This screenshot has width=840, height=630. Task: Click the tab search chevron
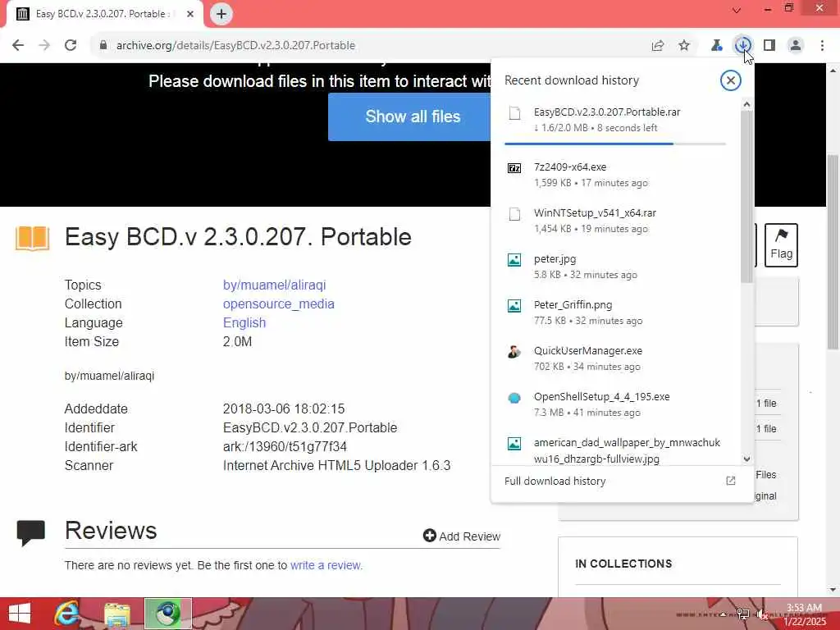(737, 10)
